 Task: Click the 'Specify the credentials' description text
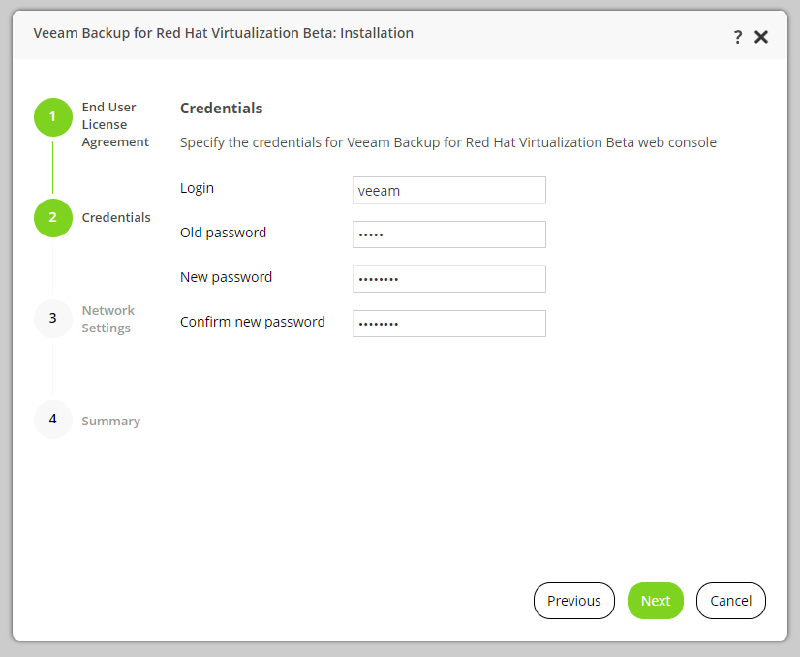448,142
